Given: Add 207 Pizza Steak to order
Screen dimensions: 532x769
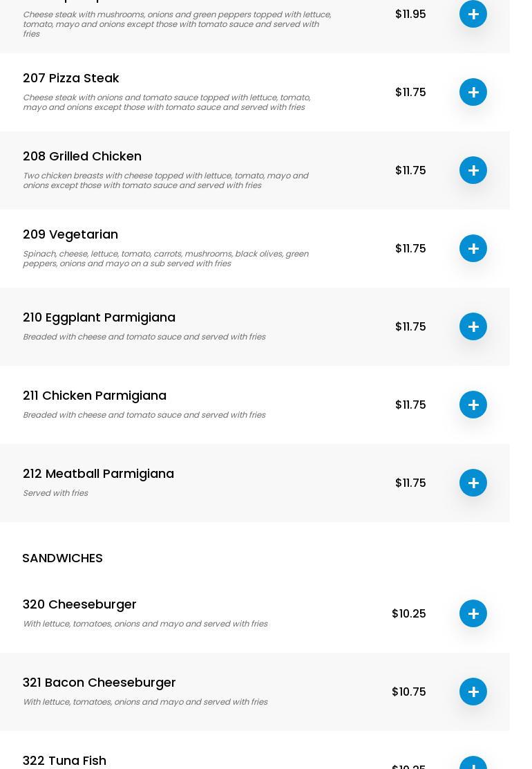Looking at the screenshot, I should point(473,92).
